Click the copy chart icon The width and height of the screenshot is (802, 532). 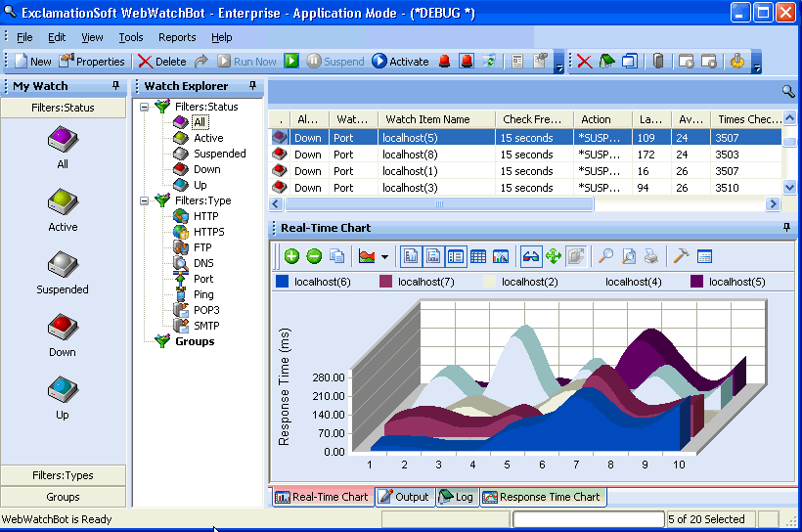(x=336, y=256)
